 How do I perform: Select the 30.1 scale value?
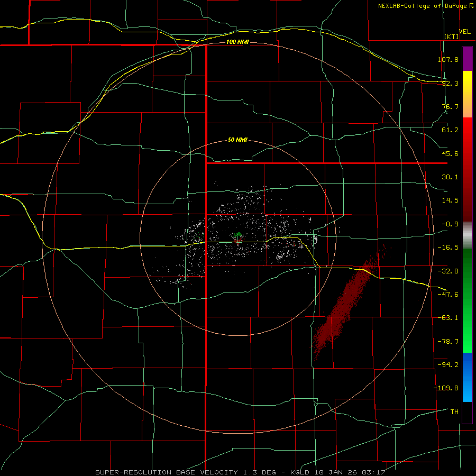click(450, 177)
